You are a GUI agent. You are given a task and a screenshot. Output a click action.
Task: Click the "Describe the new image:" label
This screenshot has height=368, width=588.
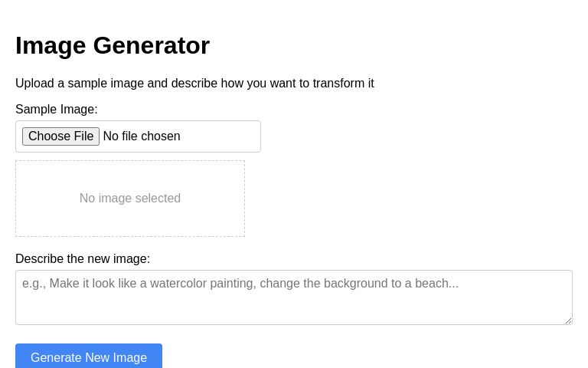pyautogui.click(x=83, y=259)
